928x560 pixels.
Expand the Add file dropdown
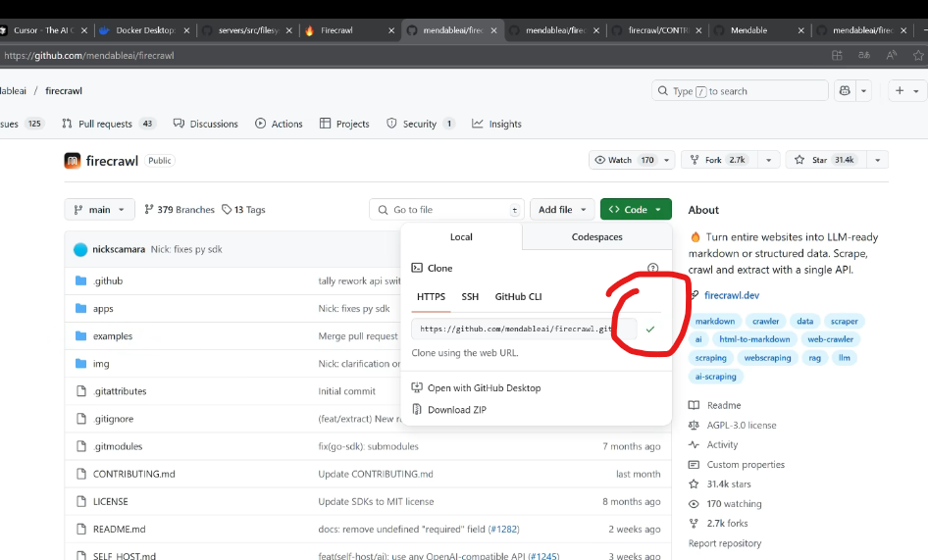(562, 210)
